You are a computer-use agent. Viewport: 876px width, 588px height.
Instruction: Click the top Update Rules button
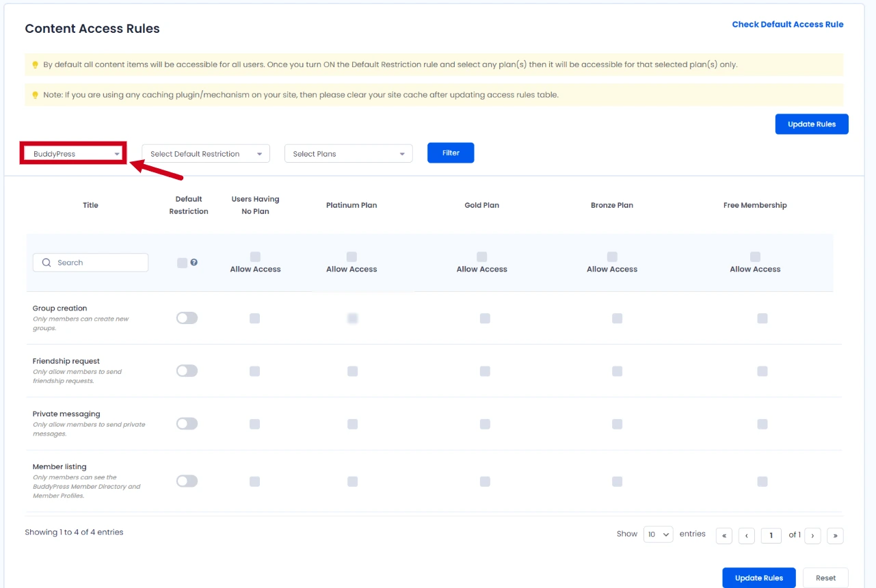pyautogui.click(x=812, y=124)
